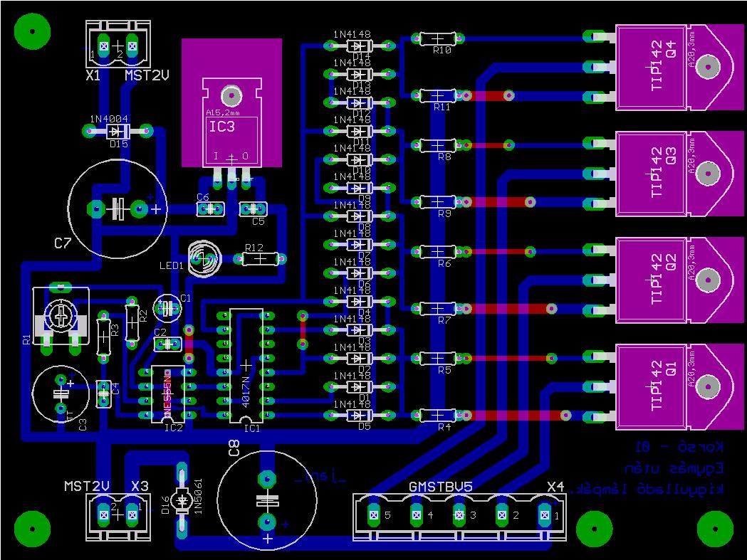Select the 1N5061 diode D16
Viewport: 747px width, 560px height.
(x=181, y=500)
